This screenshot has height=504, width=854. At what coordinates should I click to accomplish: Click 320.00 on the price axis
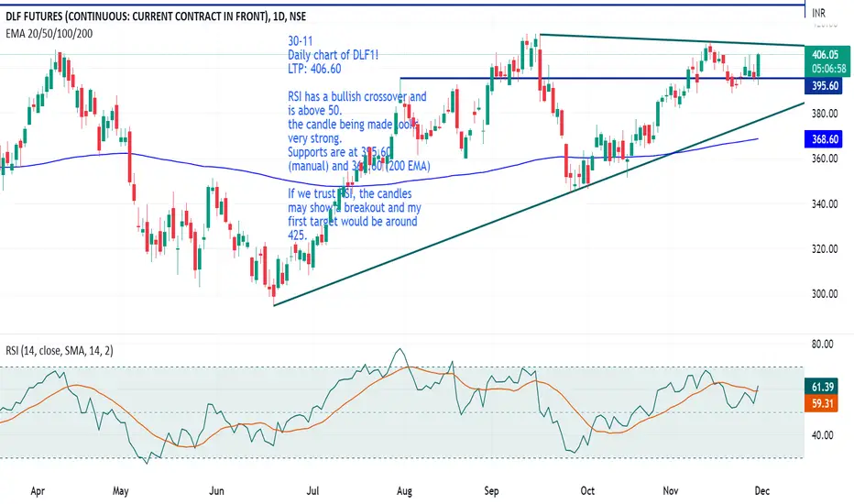coord(825,249)
